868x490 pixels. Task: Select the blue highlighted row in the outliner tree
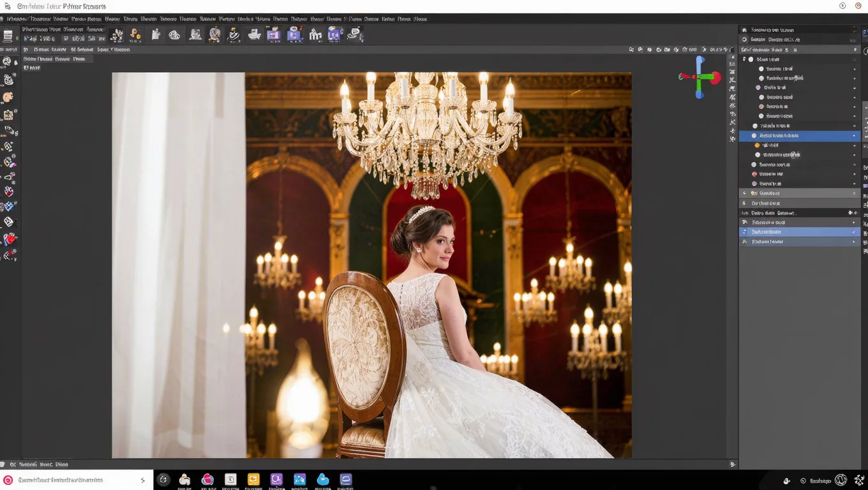click(x=800, y=136)
